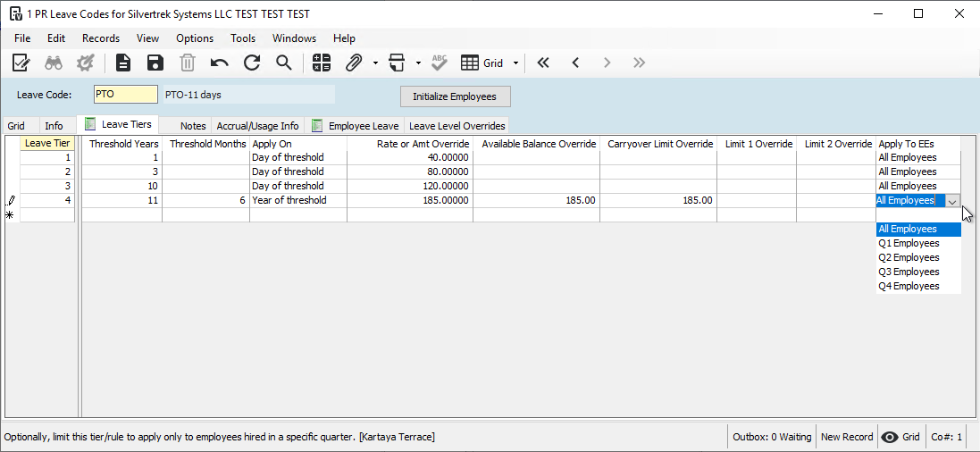This screenshot has width=980, height=452.
Task: Go to next record arrow
Action: [607, 63]
